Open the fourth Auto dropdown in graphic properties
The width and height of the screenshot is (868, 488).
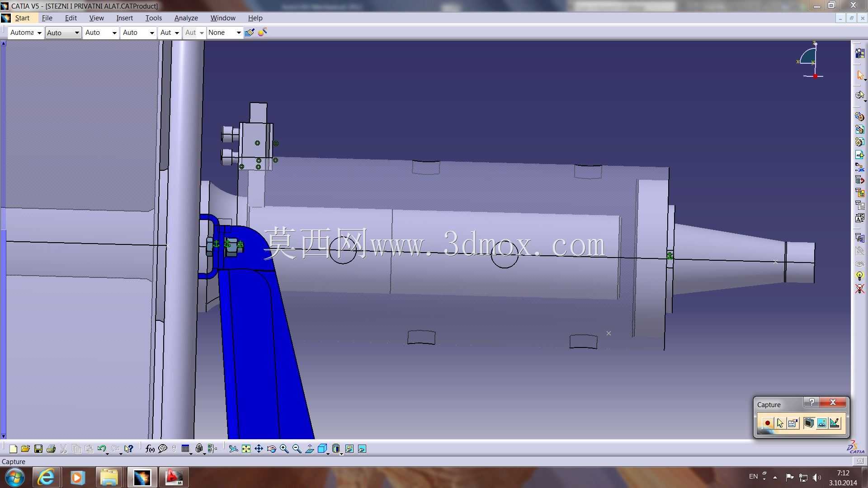tap(138, 33)
